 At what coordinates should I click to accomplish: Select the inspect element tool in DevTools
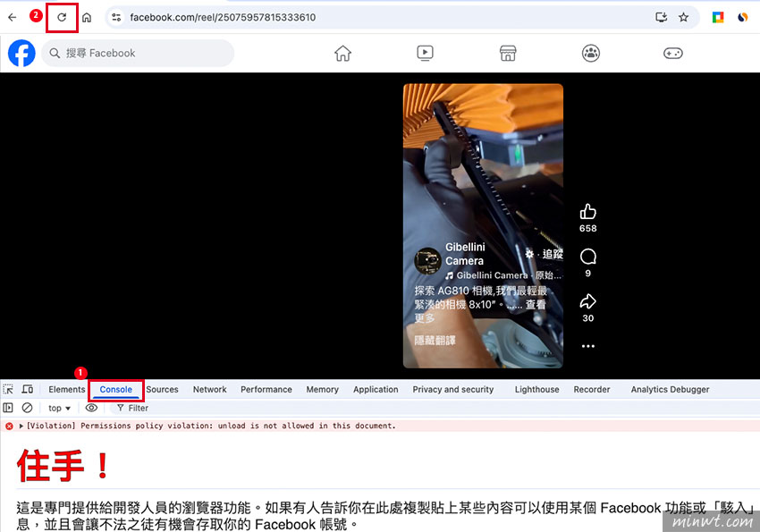[8, 389]
